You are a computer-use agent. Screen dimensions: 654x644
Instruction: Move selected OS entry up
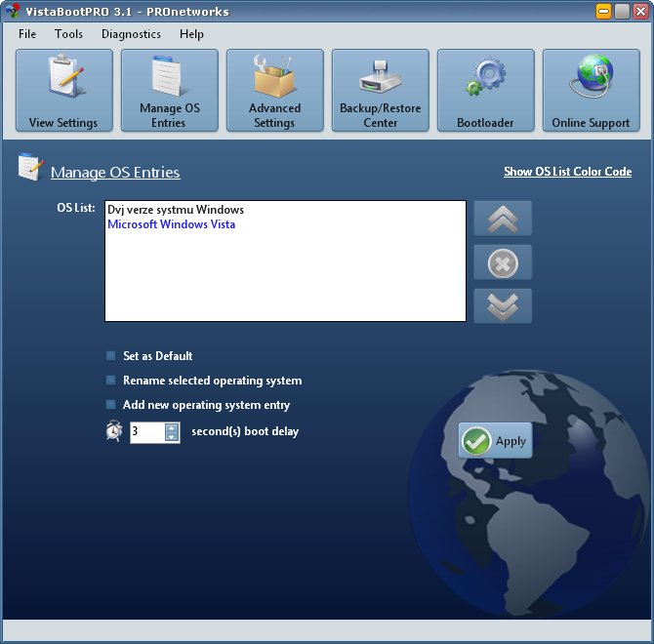coord(503,219)
